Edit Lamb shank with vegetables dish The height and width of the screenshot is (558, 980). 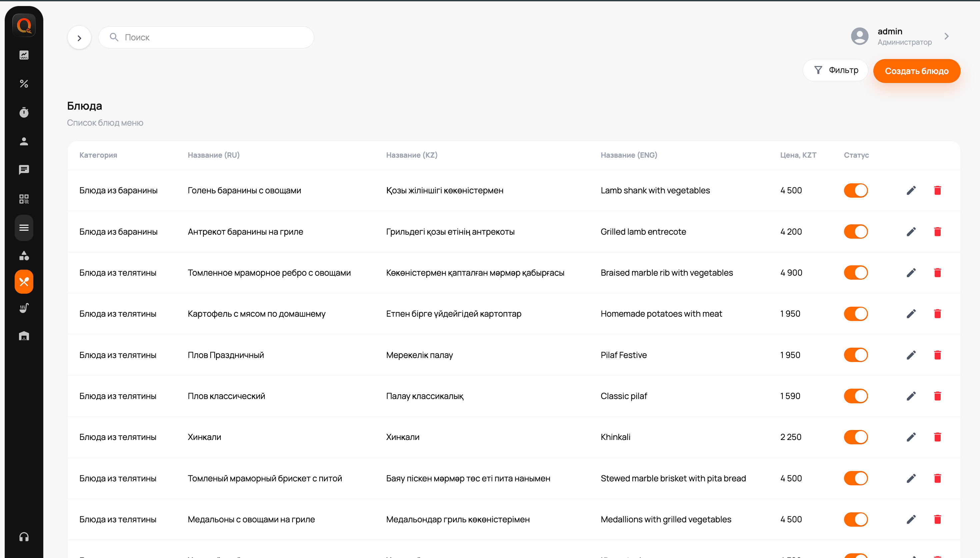tap(911, 190)
